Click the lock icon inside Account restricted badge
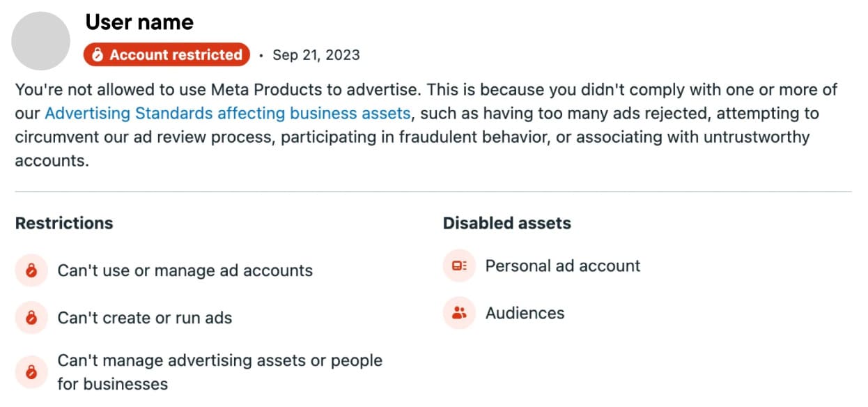 (98, 54)
